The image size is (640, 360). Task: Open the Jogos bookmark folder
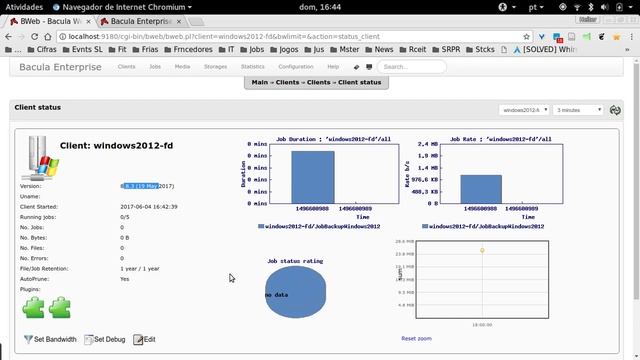284,49
